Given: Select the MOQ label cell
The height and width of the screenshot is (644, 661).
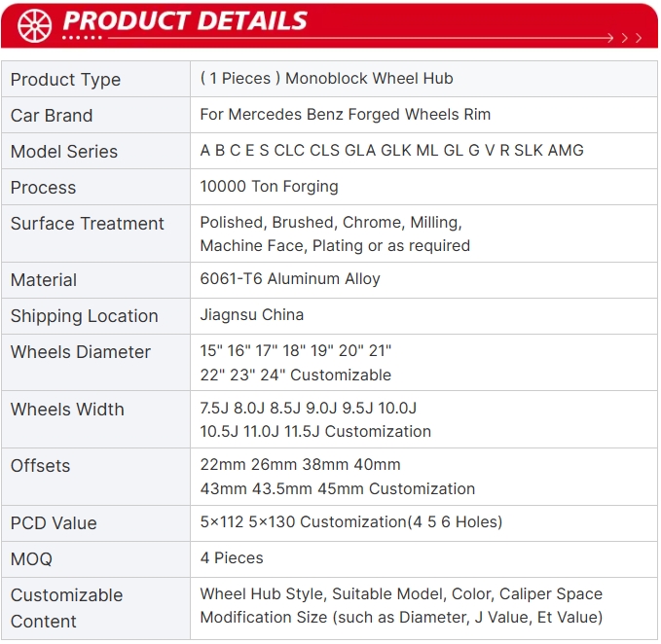Looking at the screenshot, I should [32, 559].
